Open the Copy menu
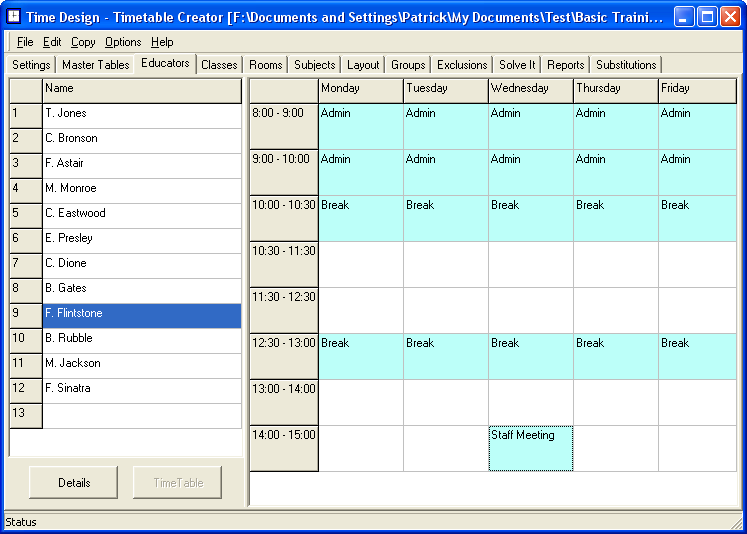 click(x=83, y=42)
